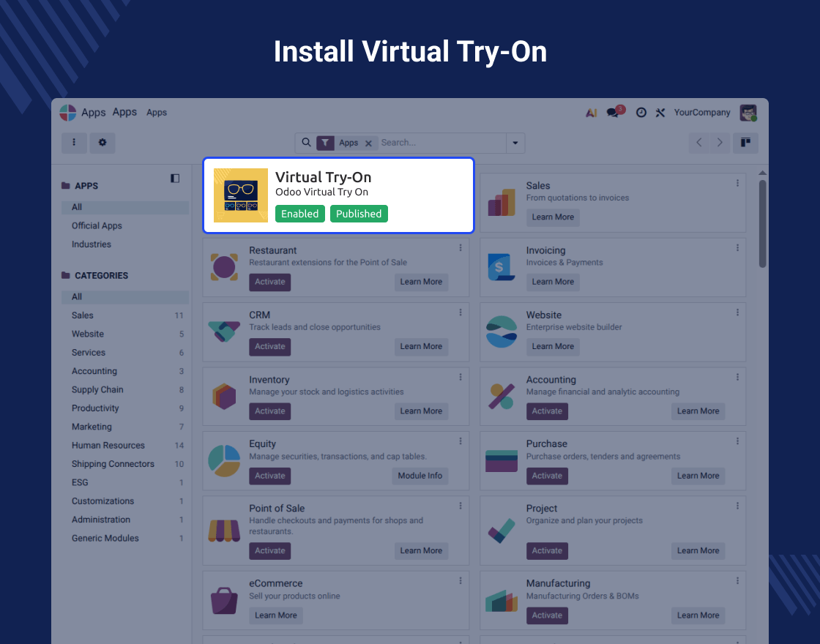Open the activities clock icon
The width and height of the screenshot is (820, 644).
[641, 113]
